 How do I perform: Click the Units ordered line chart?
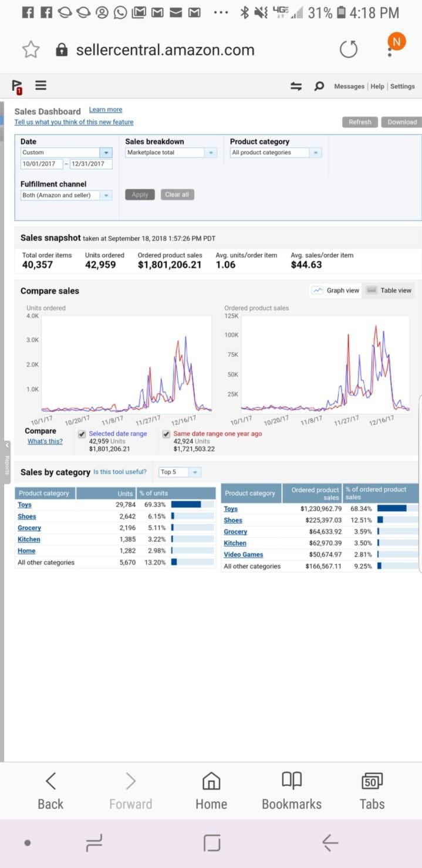127,364
